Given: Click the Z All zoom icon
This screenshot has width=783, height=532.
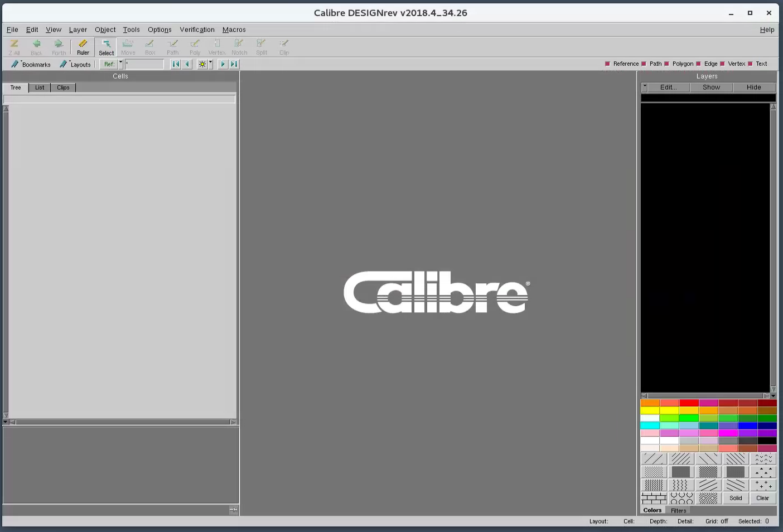Looking at the screenshot, I should (14, 46).
